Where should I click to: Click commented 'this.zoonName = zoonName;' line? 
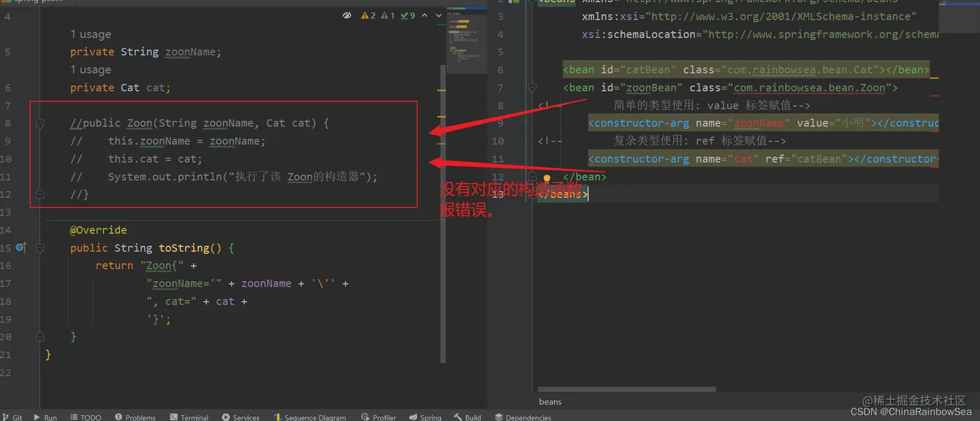click(168, 141)
